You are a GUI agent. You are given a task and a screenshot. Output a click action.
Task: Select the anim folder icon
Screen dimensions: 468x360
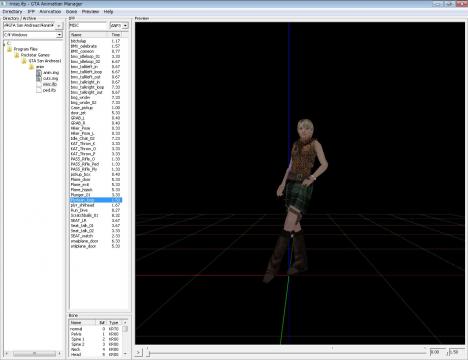pos(31,67)
